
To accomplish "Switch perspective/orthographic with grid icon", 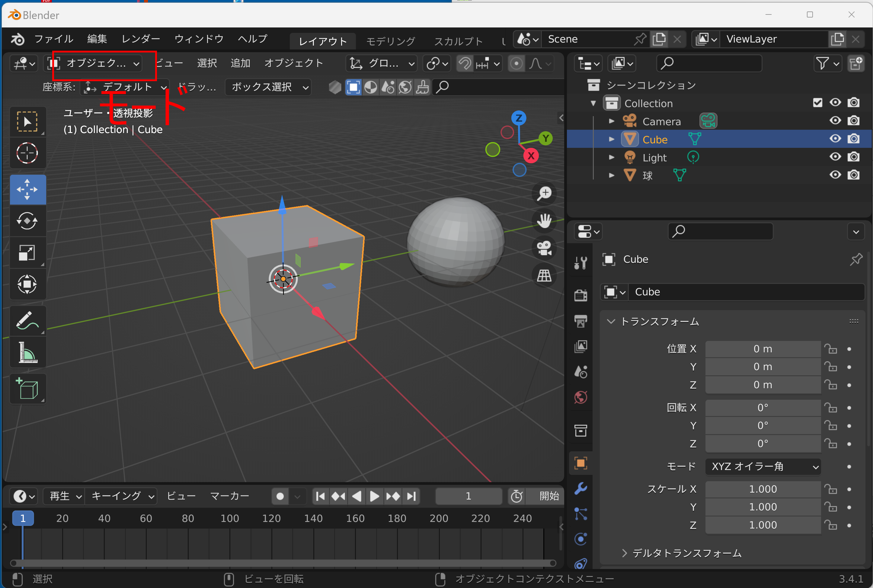I will pos(544,276).
